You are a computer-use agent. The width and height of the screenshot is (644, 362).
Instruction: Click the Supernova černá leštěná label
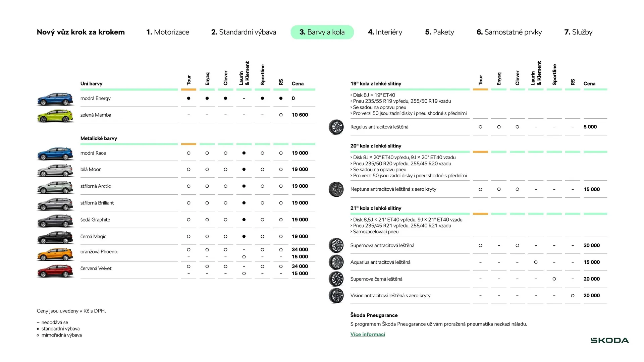pos(376,279)
